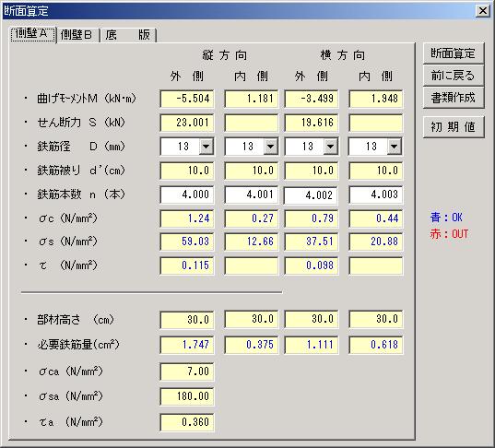The width and height of the screenshot is (495, 448).
Task: Open 鉄筋径 dropdown for 横方向 内側
Action: [x=395, y=147]
